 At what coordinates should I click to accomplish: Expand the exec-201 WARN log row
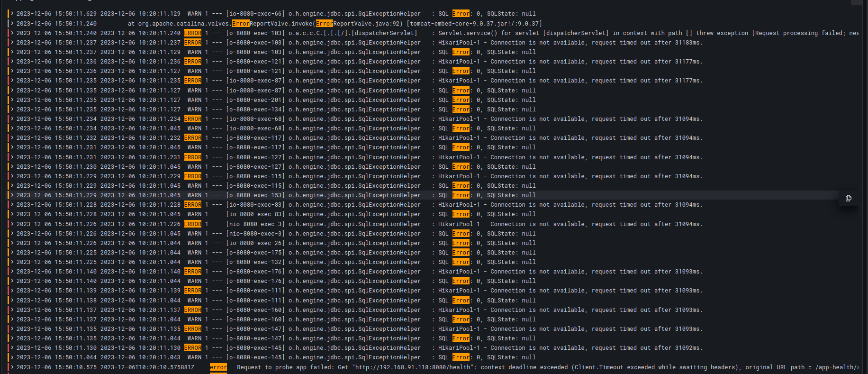click(x=12, y=100)
